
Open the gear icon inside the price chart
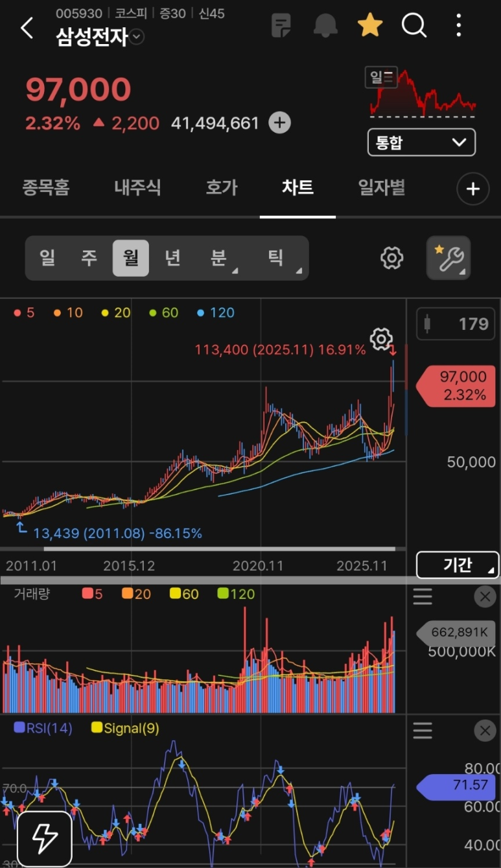point(382,339)
